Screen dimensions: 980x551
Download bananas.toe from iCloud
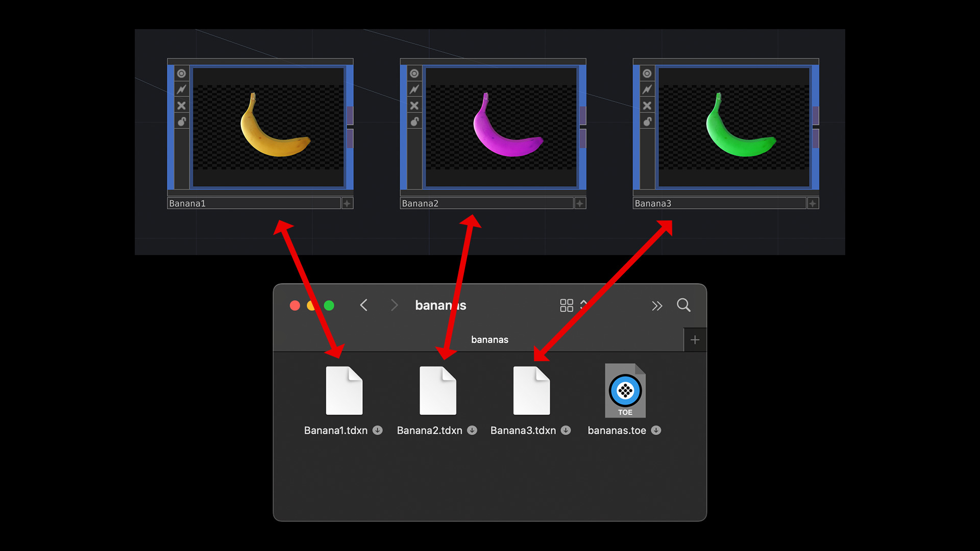(x=656, y=430)
